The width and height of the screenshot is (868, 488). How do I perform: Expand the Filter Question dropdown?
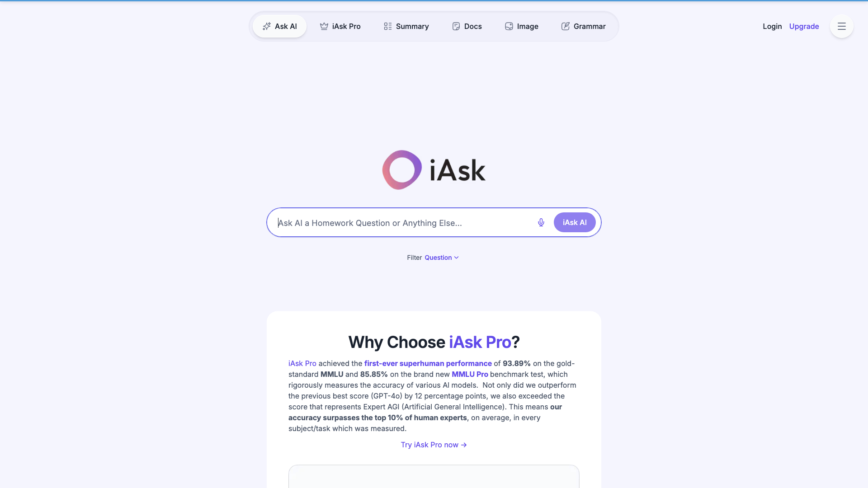click(x=441, y=257)
